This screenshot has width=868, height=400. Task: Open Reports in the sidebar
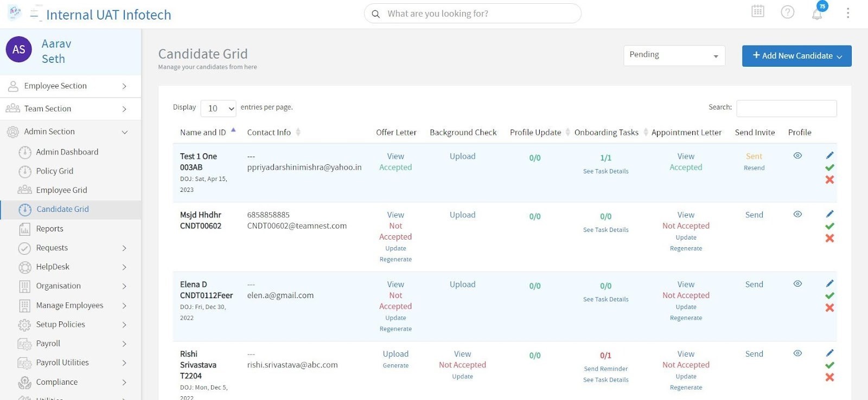49,229
